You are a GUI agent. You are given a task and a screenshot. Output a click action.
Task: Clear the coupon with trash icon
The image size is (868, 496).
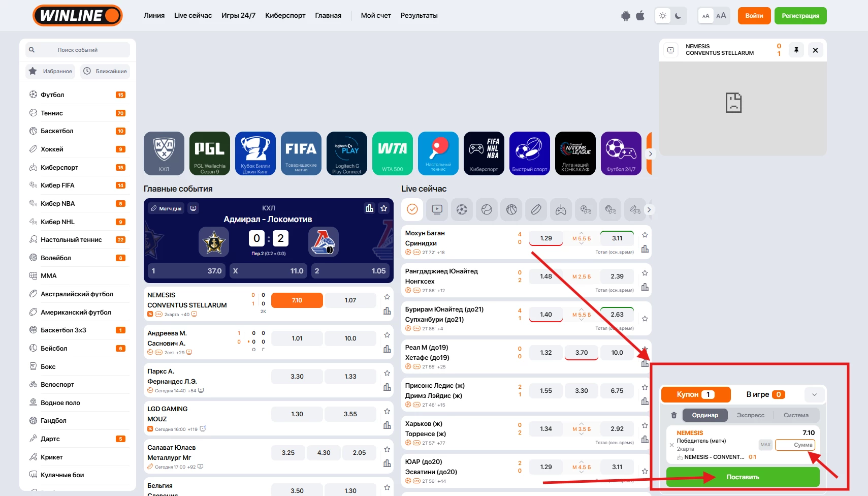click(x=674, y=415)
